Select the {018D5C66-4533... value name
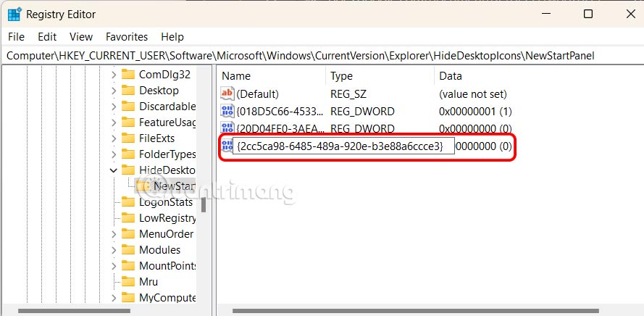Viewport: 644px width, 316px height. 280,112
